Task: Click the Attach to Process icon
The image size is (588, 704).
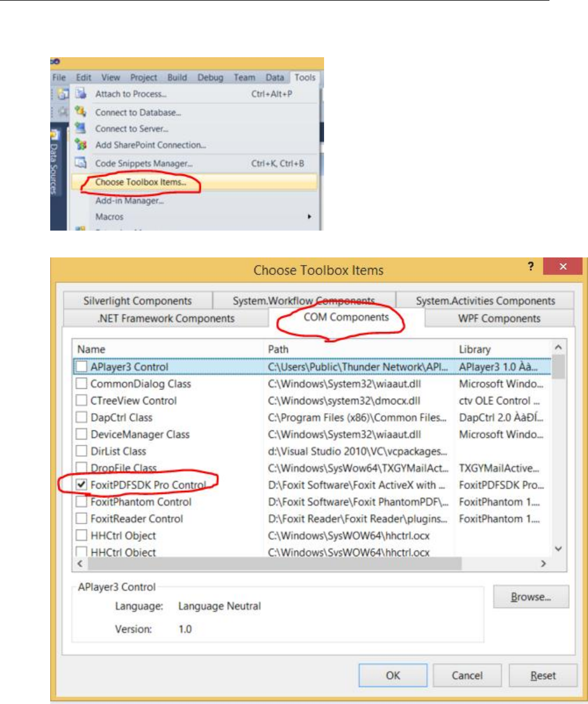Action: (x=81, y=94)
